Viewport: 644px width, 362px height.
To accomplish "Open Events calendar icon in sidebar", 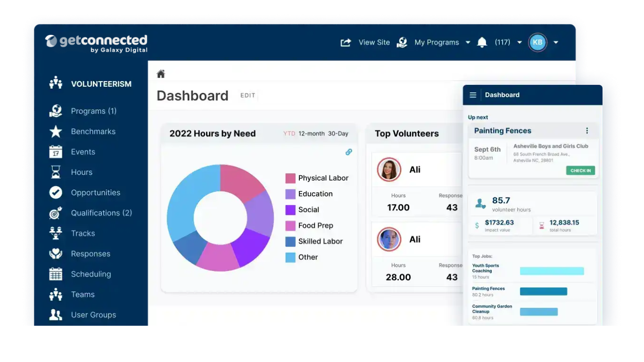I will 56,152.
